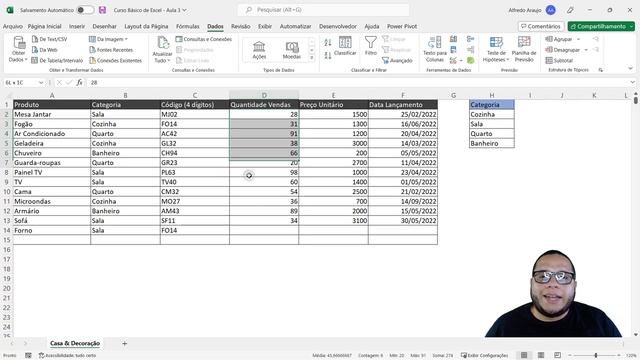Import data De Text/CSV
640x360 pixels.
pyautogui.click(x=49, y=39)
